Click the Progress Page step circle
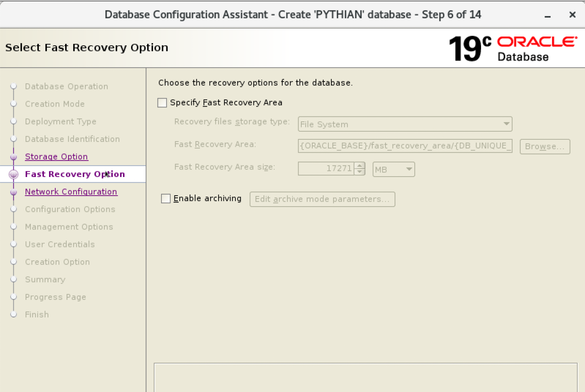The image size is (585, 392). click(x=14, y=297)
